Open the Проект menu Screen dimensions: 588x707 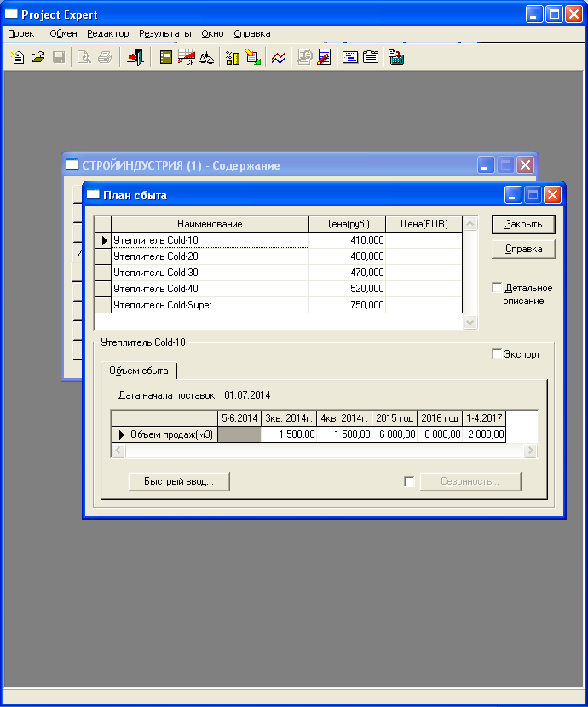[24, 33]
